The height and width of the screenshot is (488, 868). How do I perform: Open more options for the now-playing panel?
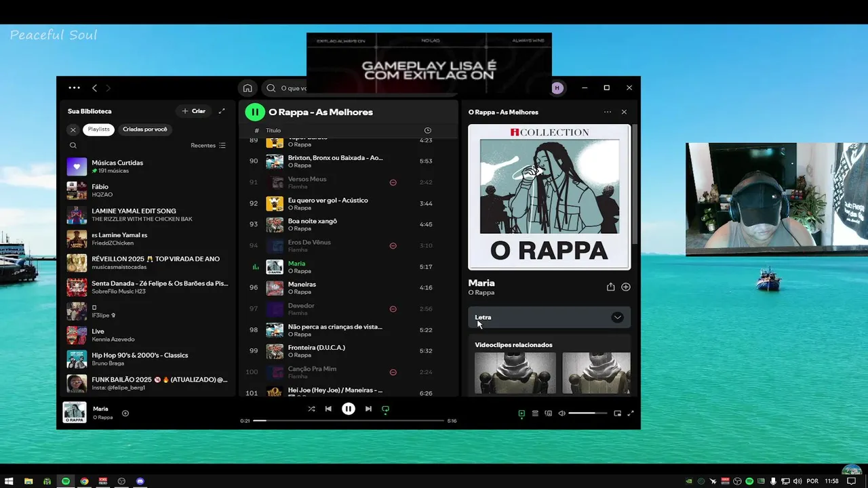[x=607, y=112]
